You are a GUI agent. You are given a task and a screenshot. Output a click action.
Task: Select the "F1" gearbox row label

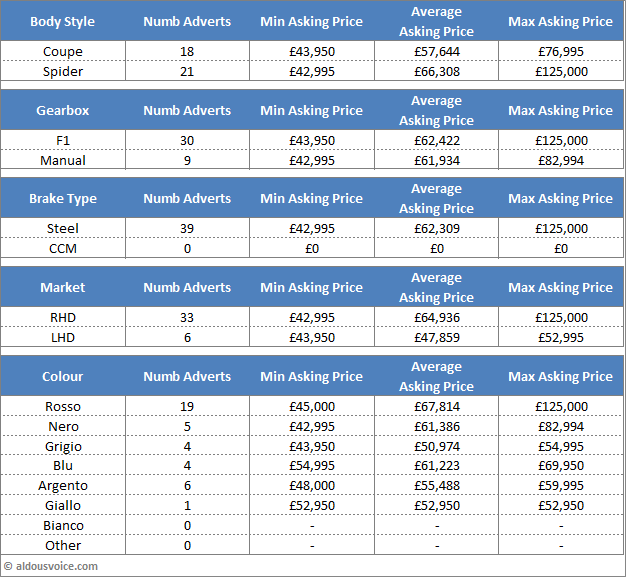63,141
